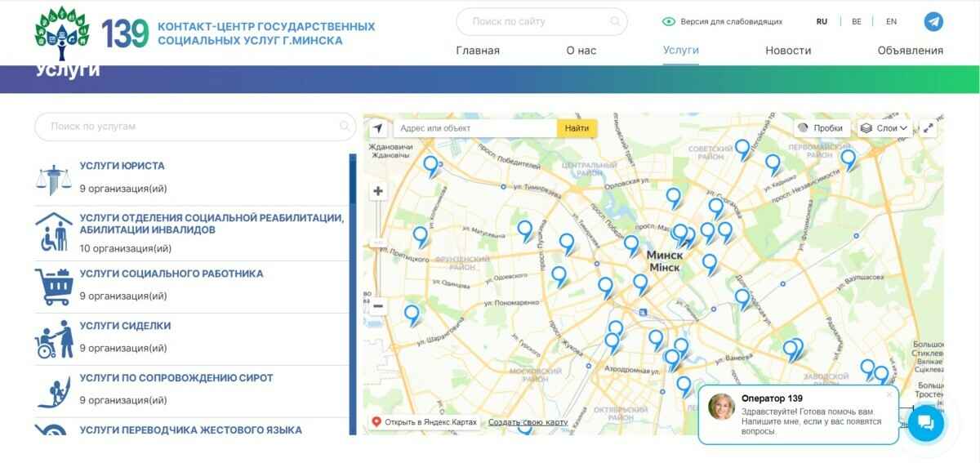Zoom in on the map with plus
Image resolution: width=980 pixels, height=463 pixels.
tap(378, 192)
